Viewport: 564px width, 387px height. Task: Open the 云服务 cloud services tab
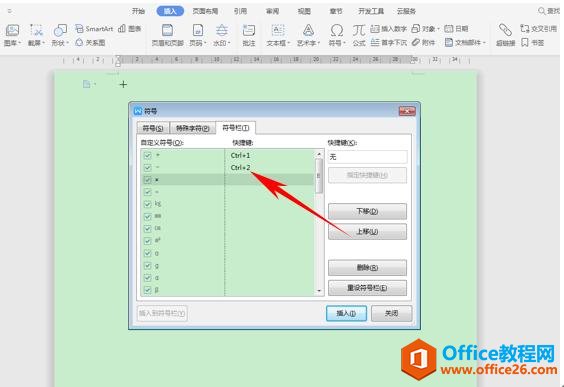click(406, 11)
